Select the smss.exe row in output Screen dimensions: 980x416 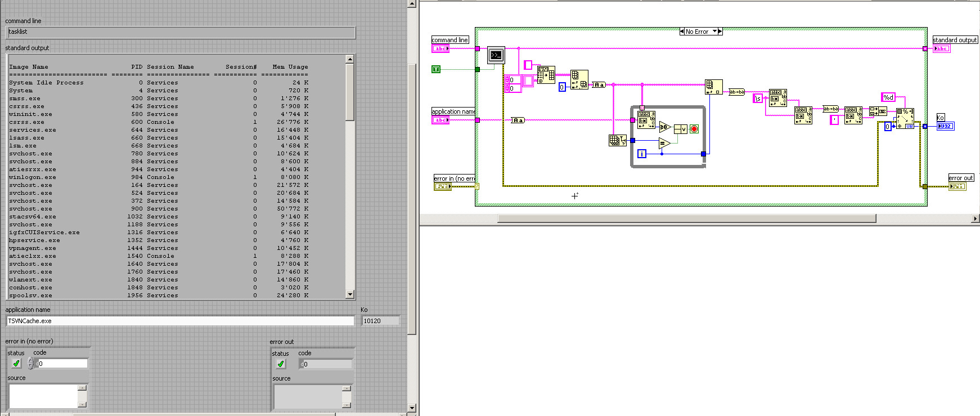[159, 99]
